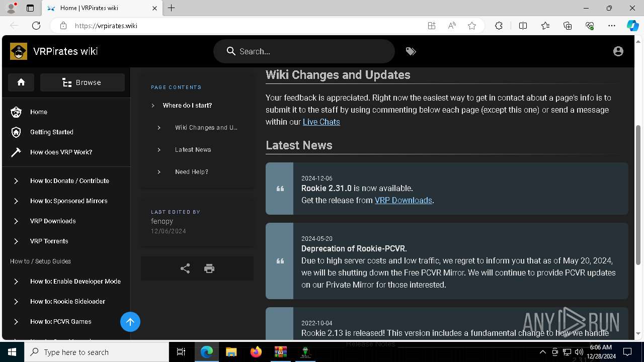
Task: Expand Where do I start? contents chevron
Action: (x=153, y=106)
